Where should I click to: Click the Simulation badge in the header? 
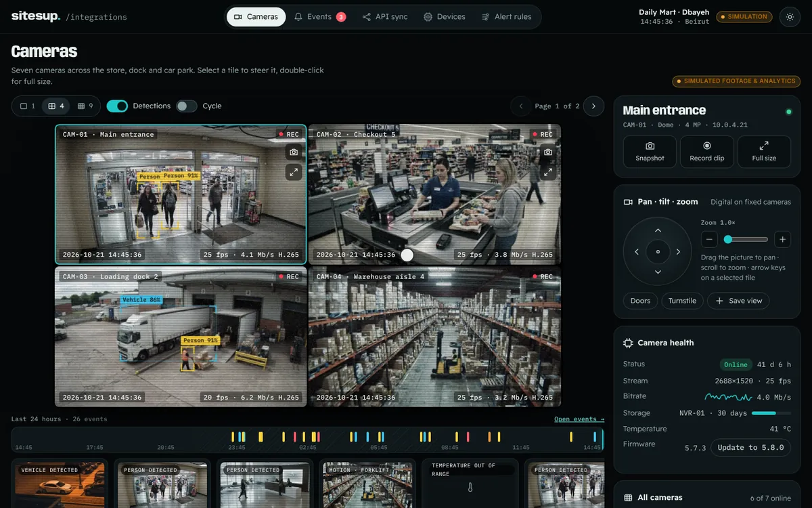click(x=744, y=17)
